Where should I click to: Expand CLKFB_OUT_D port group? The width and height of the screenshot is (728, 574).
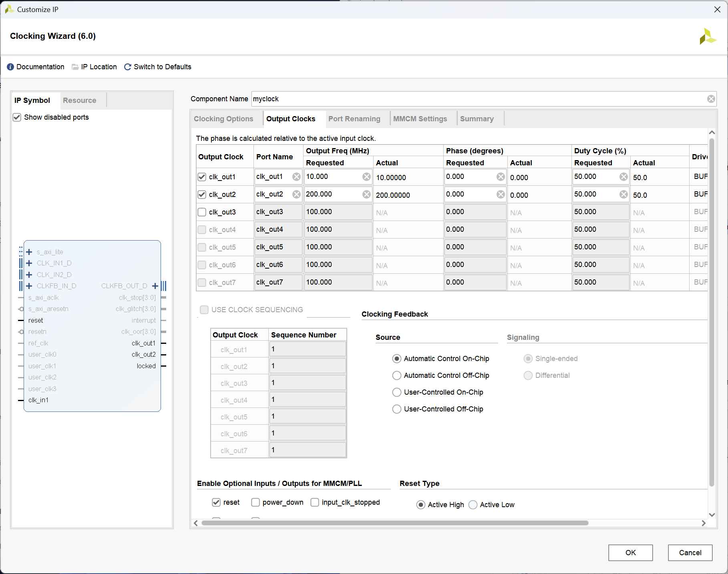[155, 286]
